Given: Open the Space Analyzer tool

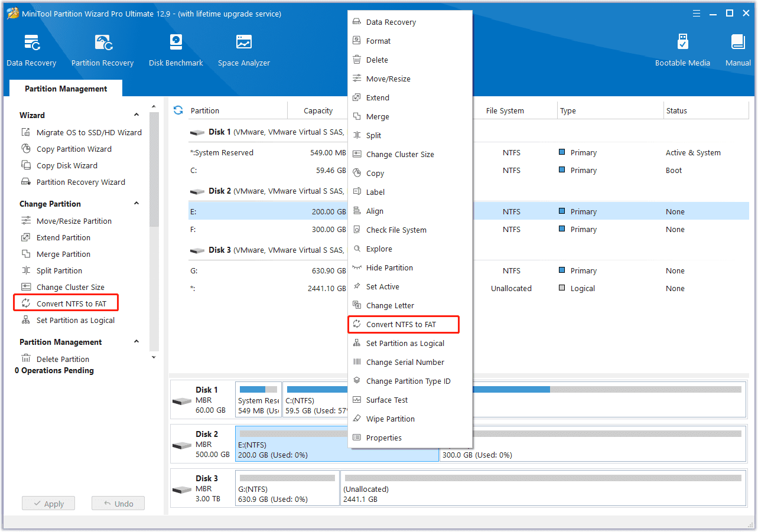Looking at the screenshot, I should [243, 51].
